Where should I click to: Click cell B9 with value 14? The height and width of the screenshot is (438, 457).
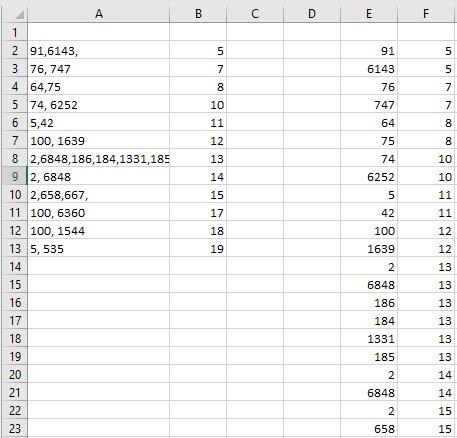tap(198, 177)
